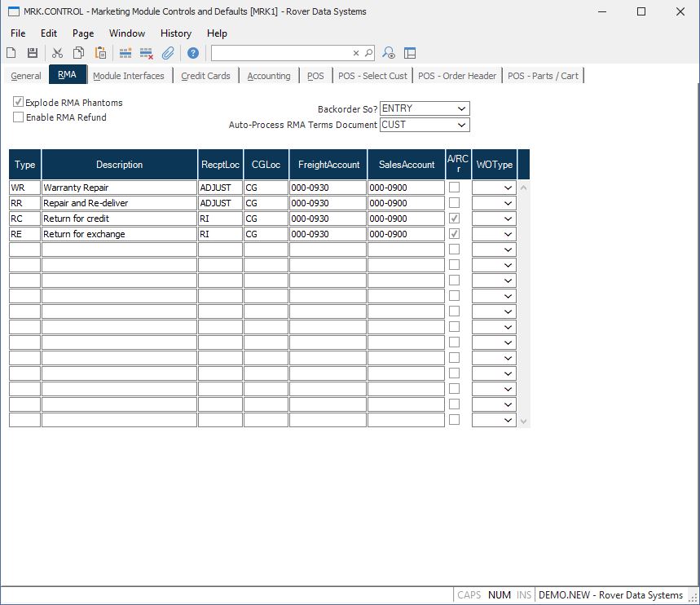Open attachments with the paperclip icon
Screen dimensions: 700x605
coord(168,53)
